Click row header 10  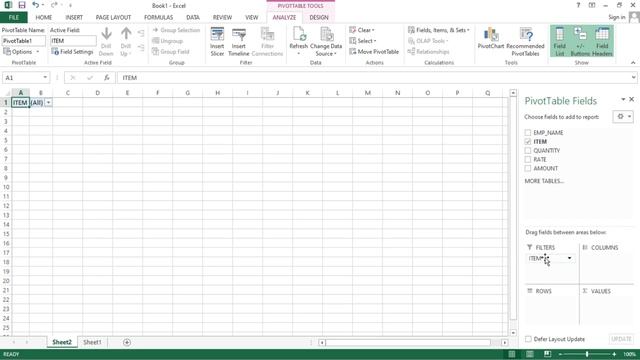6,187
